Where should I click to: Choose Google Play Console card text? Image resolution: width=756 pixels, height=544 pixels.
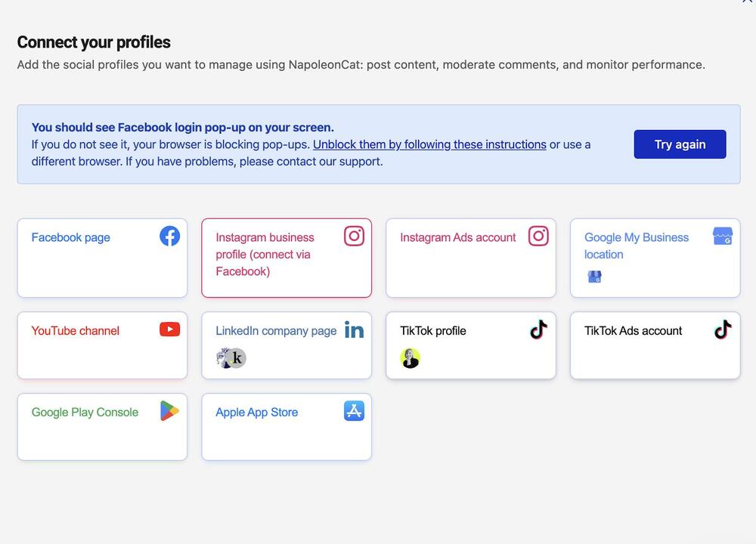85,413
